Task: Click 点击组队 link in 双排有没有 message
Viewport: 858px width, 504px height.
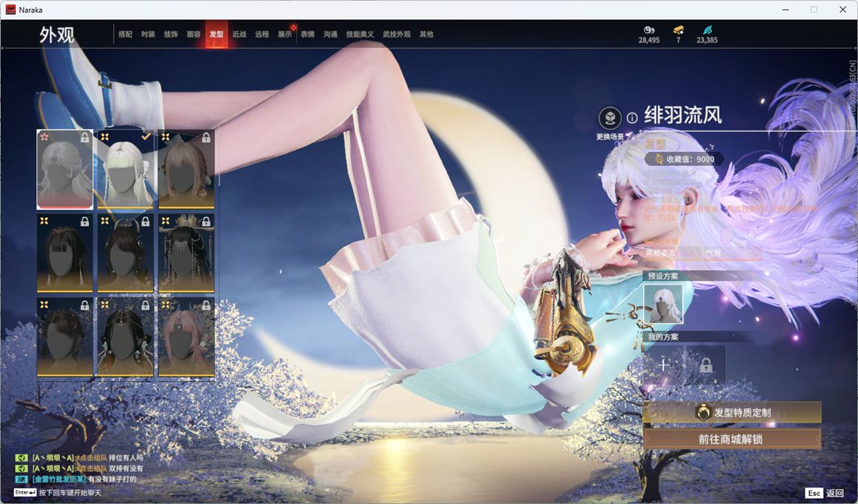Action: (91, 468)
